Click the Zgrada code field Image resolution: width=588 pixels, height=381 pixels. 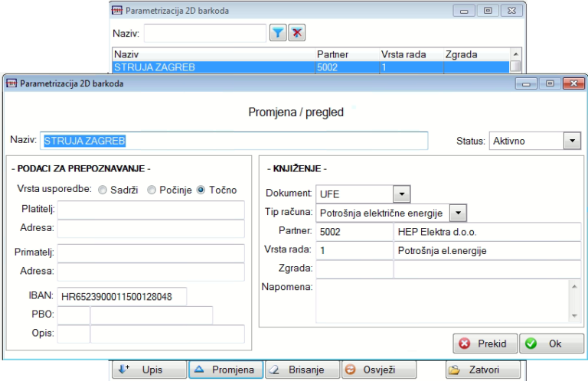[x=354, y=269]
